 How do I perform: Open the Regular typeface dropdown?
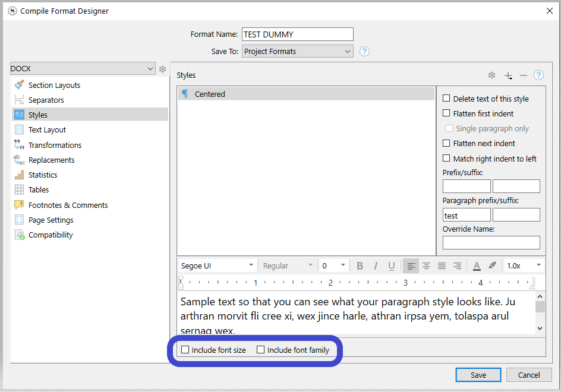tap(288, 265)
